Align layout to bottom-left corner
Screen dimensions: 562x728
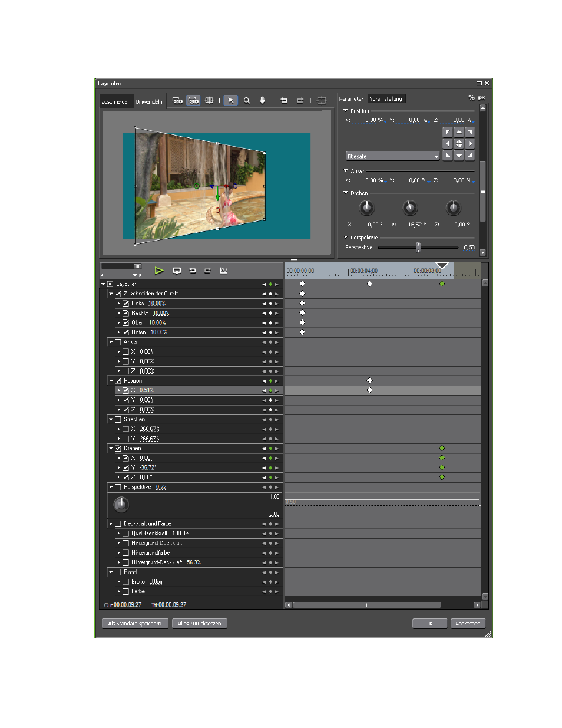click(448, 155)
